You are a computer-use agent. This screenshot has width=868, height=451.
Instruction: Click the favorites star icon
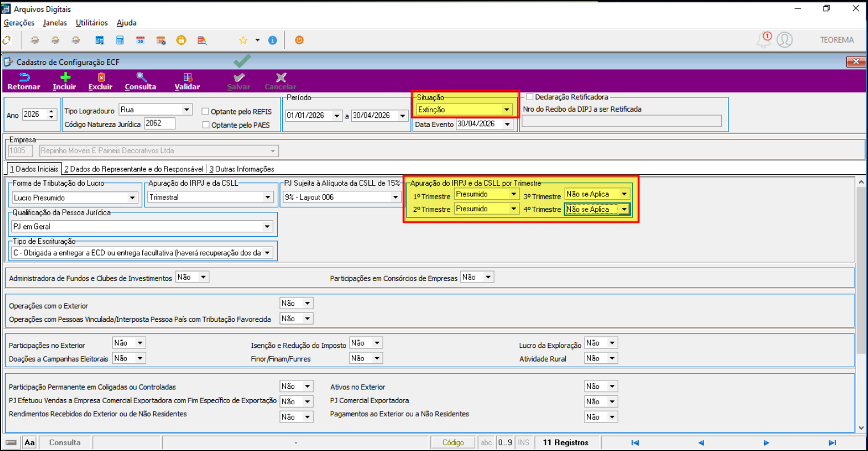[x=243, y=40]
